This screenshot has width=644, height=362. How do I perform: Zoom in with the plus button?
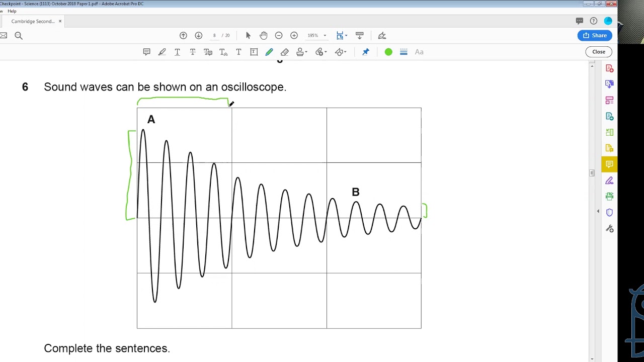point(294,35)
